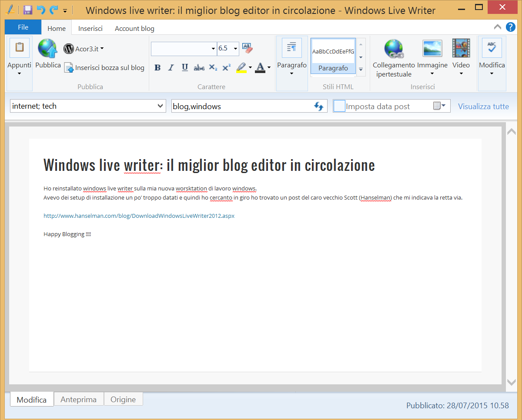Open the Video dropdown arrow
Image resolution: width=522 pixels, height=420 pixels.
pyautogui.click(x=461, y=73)
